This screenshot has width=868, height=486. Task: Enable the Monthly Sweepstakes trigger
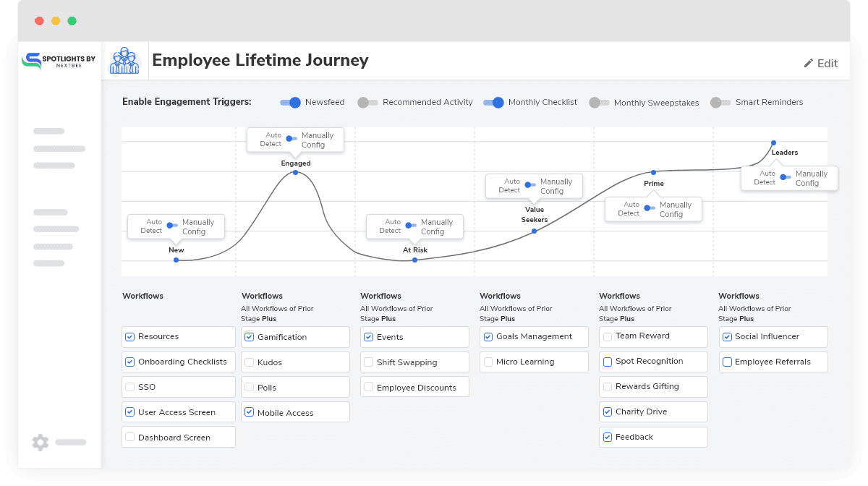(599, 102)
